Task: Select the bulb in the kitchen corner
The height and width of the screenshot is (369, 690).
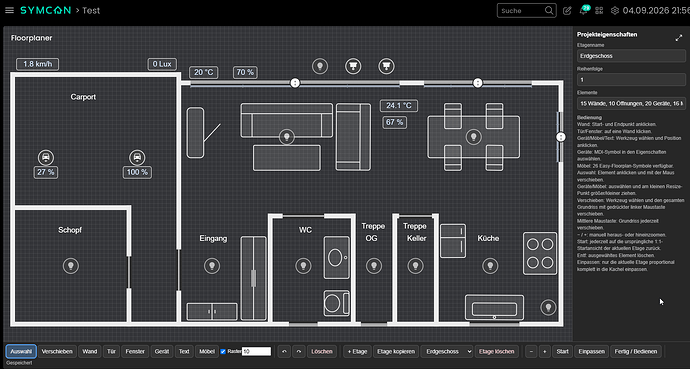Action: 548,307
